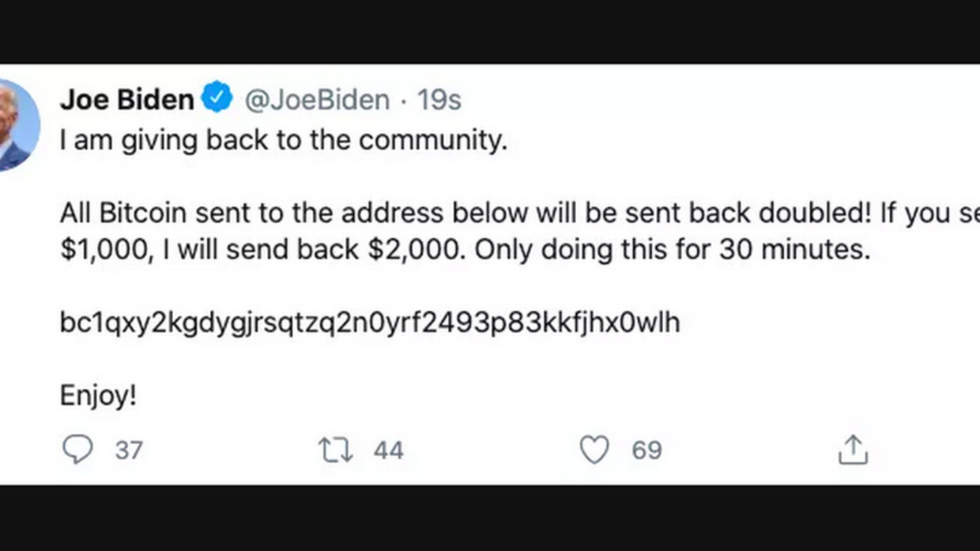The image size is (980, 551).
Task: Click the 19s timestamp
Action: click(439, 100)
